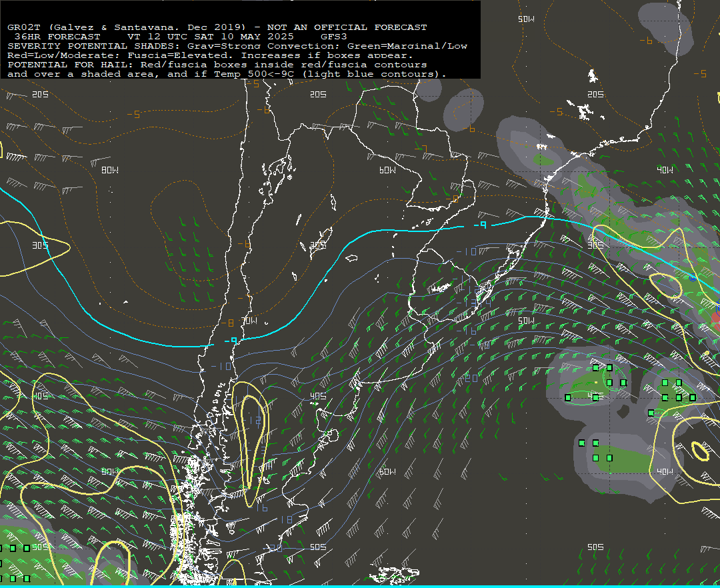Click the "GFS3" model label
The width and height of the screenshot is (720, 588).
(x=334, y=37)
